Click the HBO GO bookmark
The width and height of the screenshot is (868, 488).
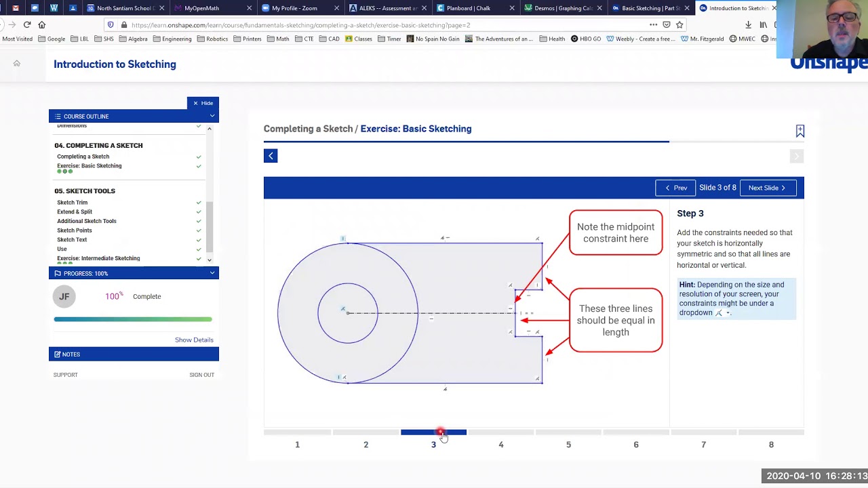(586, 39)
